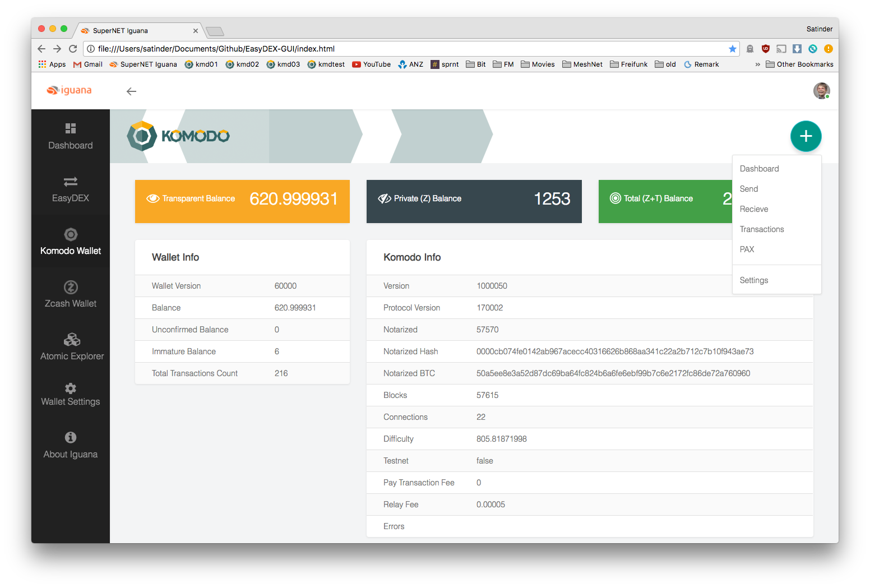Open About Iguana info icon

click(71, 437)
